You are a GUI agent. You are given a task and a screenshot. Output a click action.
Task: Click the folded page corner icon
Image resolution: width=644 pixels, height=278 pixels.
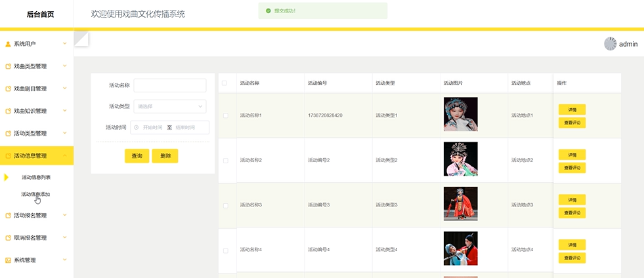81,39
